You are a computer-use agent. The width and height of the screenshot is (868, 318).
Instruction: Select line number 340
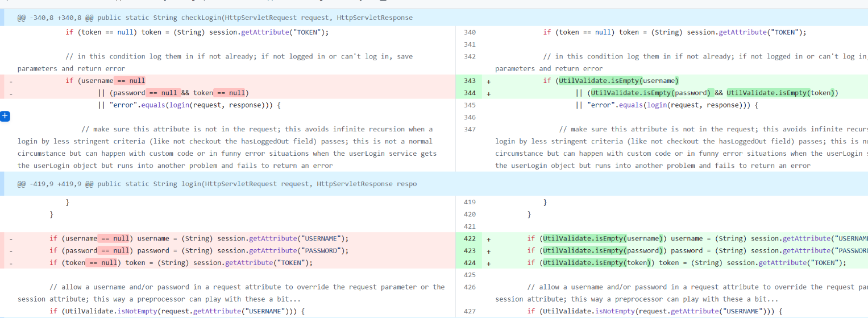tap(470, 32)
